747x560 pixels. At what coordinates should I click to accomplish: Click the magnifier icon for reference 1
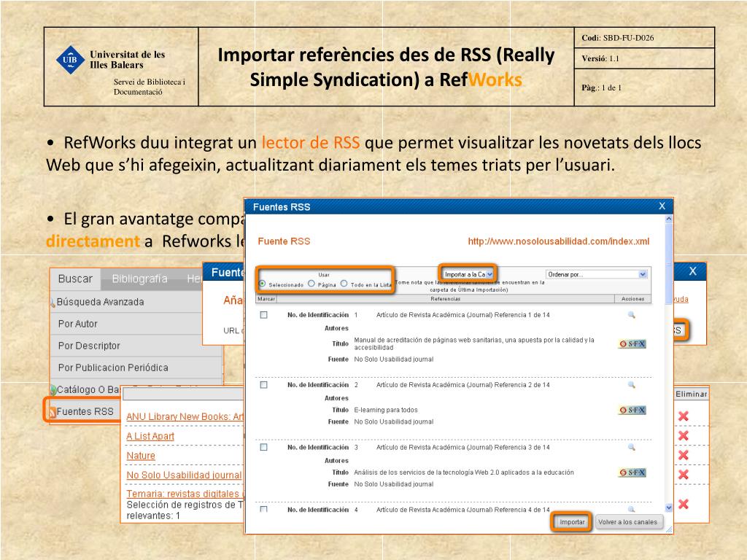631,315
